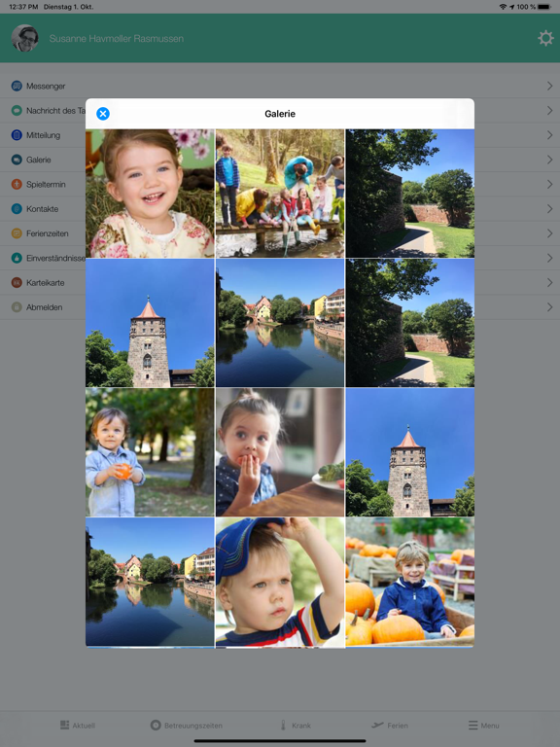Close the Galerie popup with the blue X
Viewport: 560px width, 747px height.
103,114
